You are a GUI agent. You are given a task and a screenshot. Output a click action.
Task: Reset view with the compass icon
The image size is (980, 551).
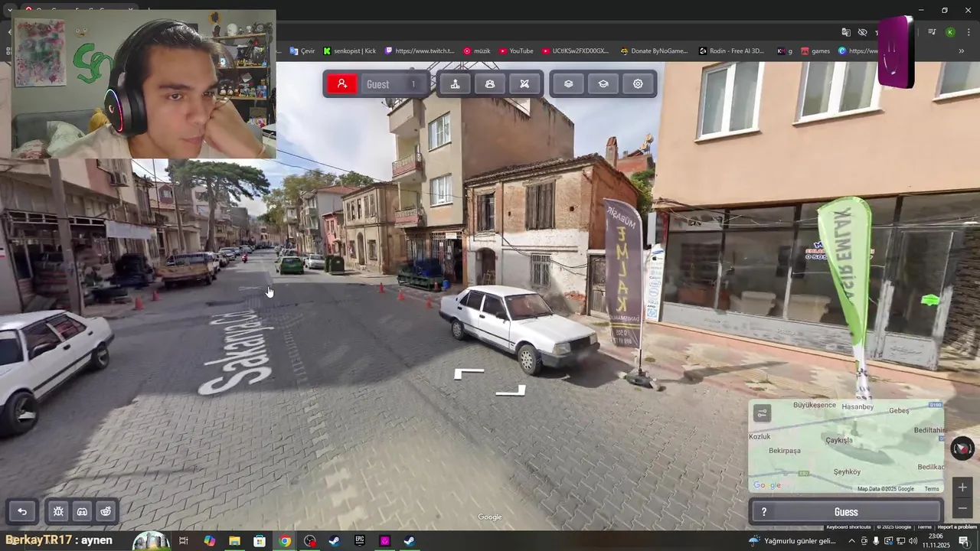click(x=962, y=448)
